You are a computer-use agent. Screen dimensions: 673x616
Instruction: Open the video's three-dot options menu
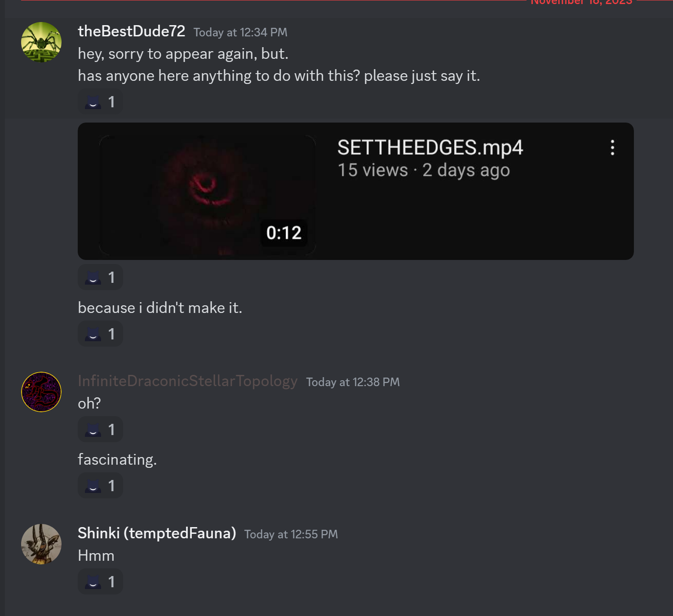point(612,147)
